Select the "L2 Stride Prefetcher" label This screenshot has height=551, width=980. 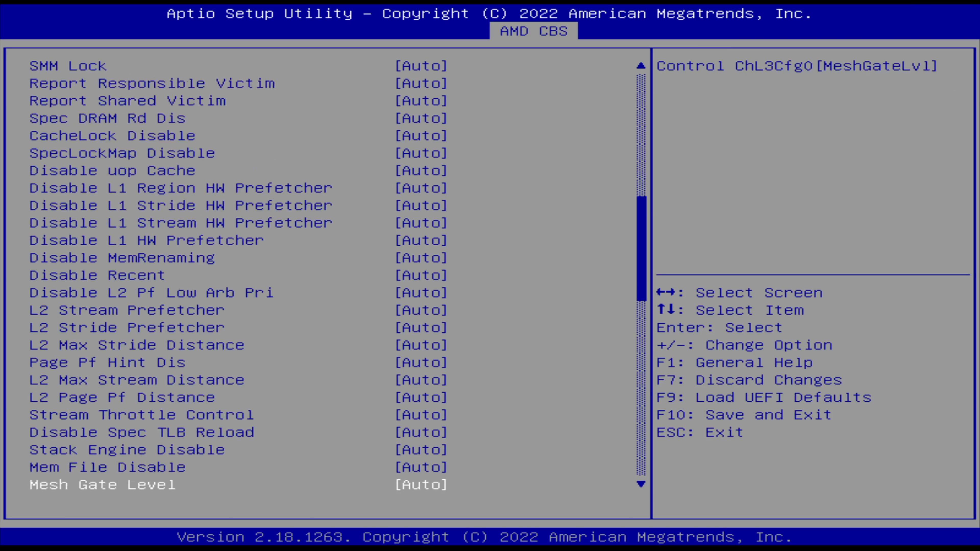point(127,327)
